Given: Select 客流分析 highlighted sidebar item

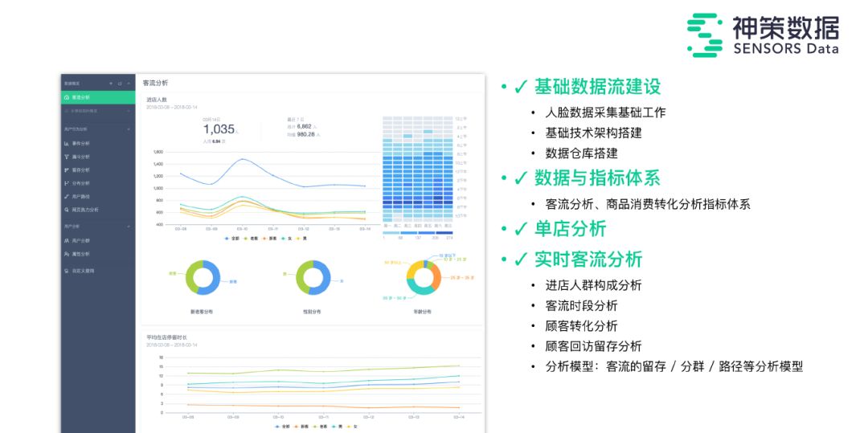Looking at the screenshot, I should (x=98, y=97).
